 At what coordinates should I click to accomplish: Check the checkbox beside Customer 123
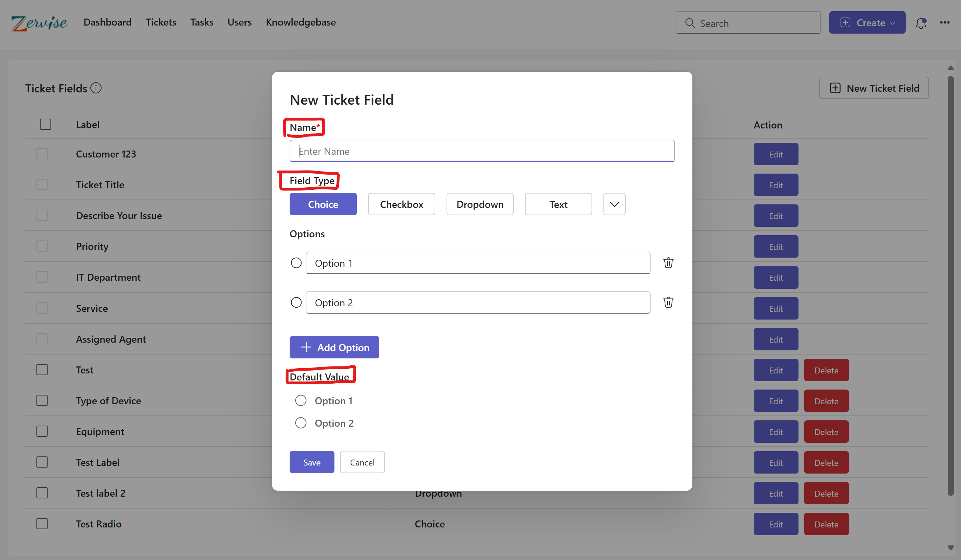point(42,154)
